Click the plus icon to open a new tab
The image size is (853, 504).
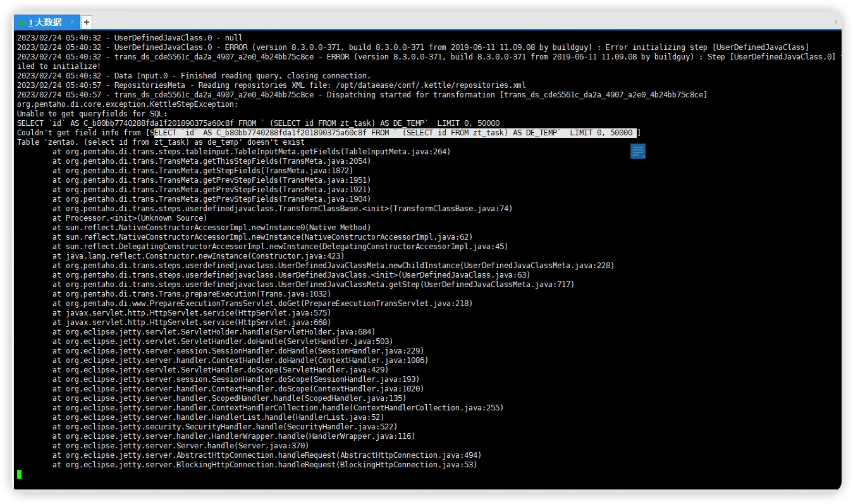click(85, 22)
